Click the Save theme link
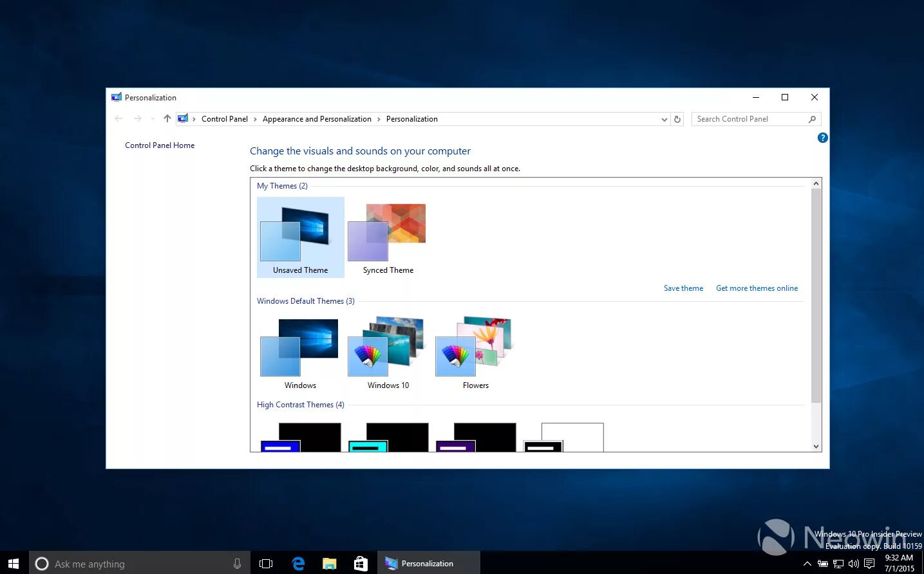The width and height of the screenshot is (924, 574). click(683, 288)
